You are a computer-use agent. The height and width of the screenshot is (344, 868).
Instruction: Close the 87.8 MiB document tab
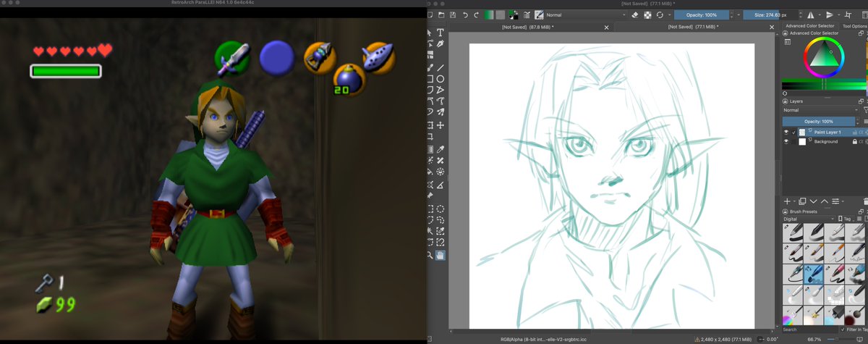coord(606,27)
